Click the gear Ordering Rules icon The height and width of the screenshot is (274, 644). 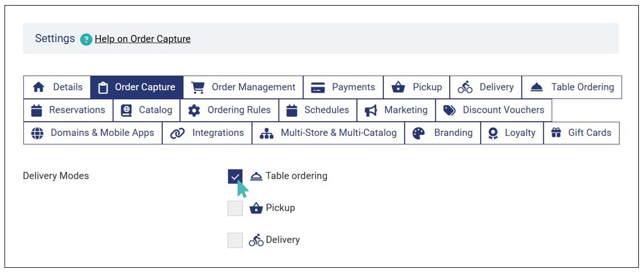coord(194,111)
